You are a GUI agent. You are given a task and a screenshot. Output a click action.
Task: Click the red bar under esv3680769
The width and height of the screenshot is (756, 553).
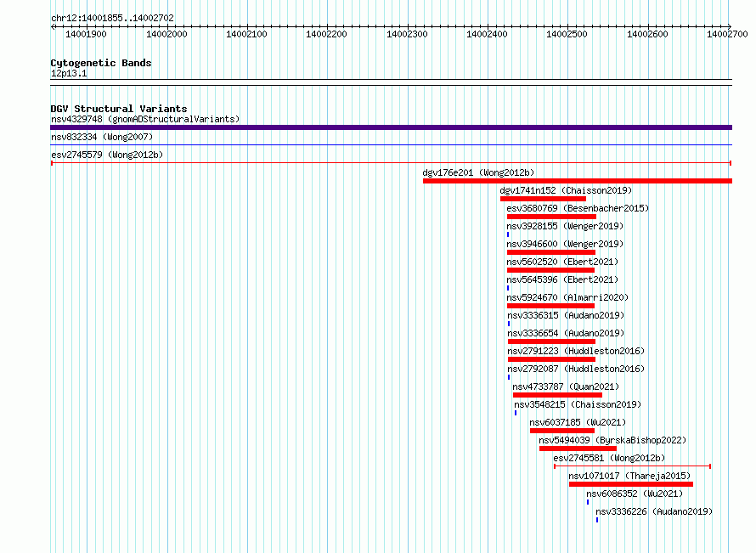coord(551,217)
